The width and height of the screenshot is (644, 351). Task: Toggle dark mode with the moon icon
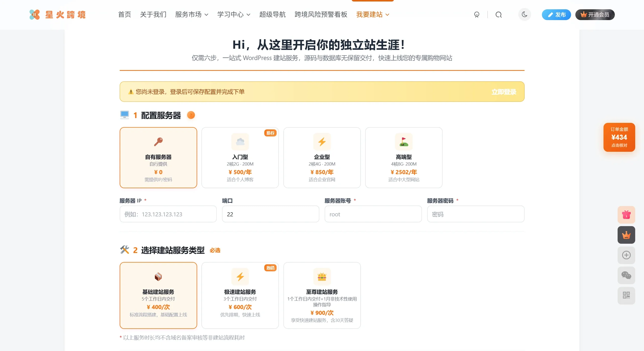point(525,14)
